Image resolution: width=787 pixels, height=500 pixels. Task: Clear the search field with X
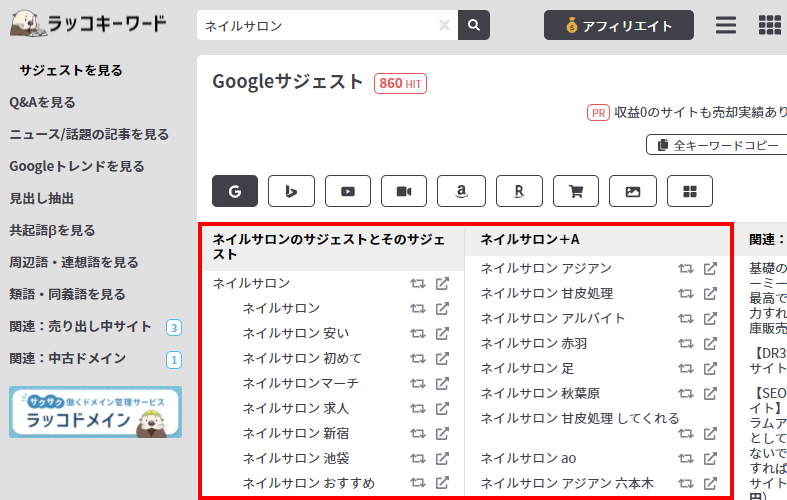click(444, 25)
